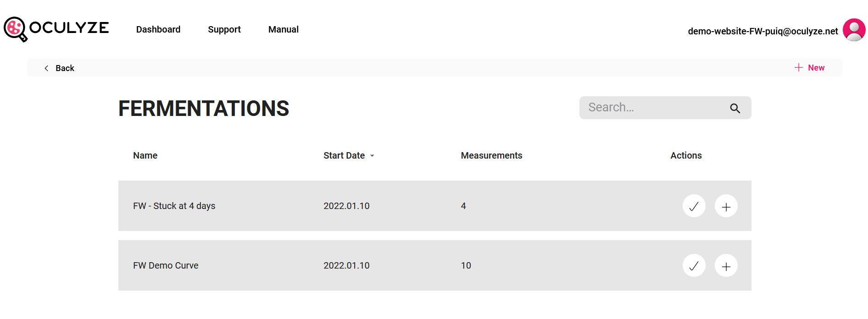Click the plus icon beside New
Screen dimensions: 868x319
point(798,67)
